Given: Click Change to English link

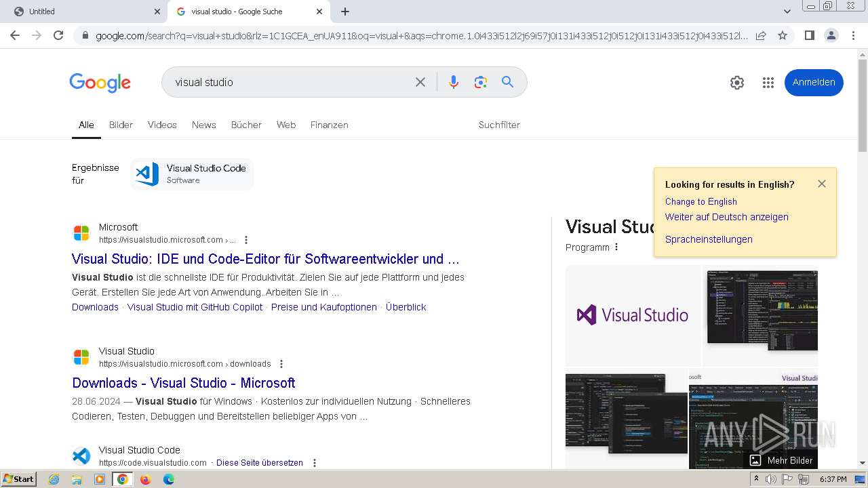Looking at the screenshot, I should 701,201.
